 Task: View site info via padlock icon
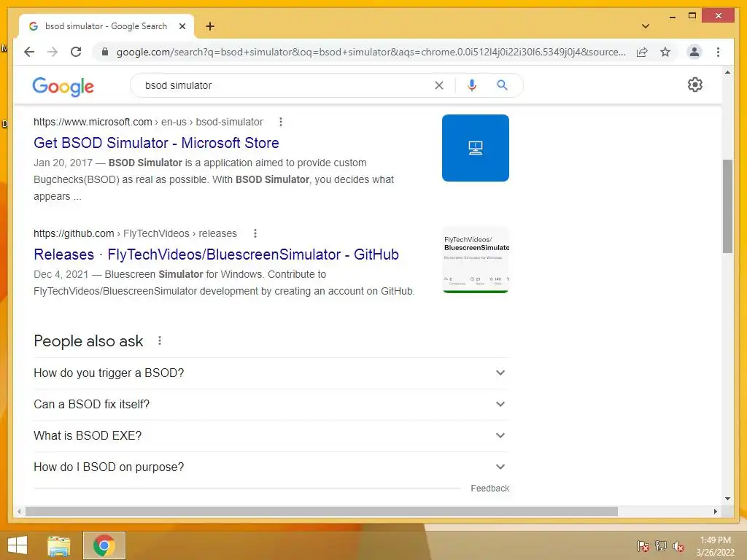pos(105,52)
